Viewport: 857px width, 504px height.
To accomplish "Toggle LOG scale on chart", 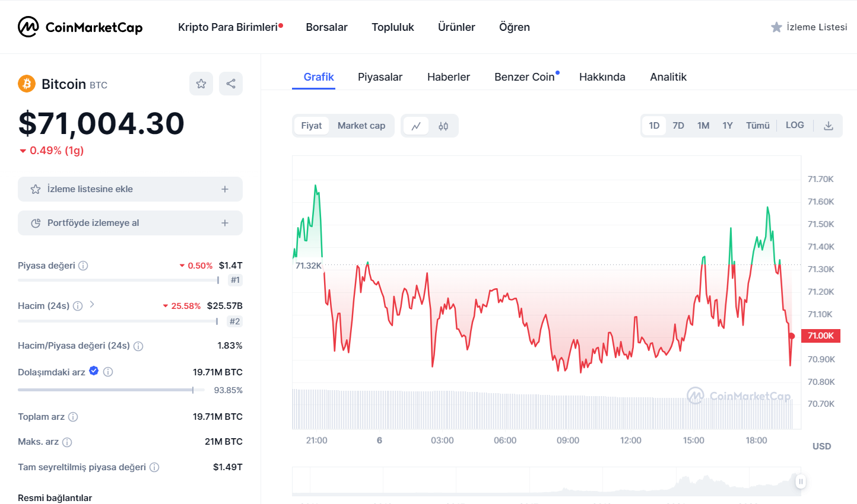I will (795, 125).
